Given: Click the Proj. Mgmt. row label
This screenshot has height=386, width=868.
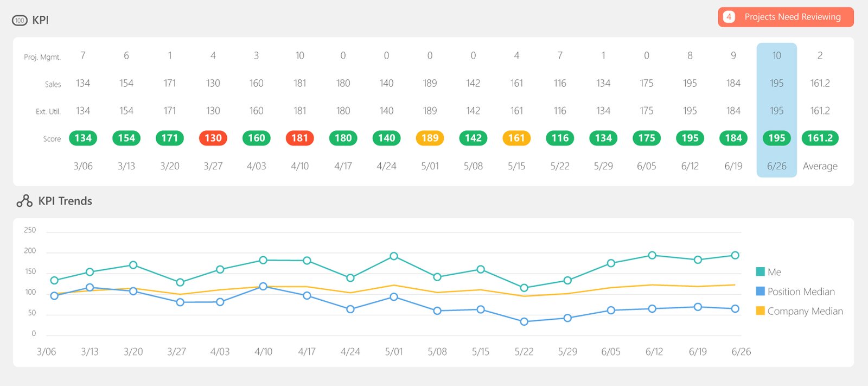Looking at the screenshot, I should [x=42, y=57].
